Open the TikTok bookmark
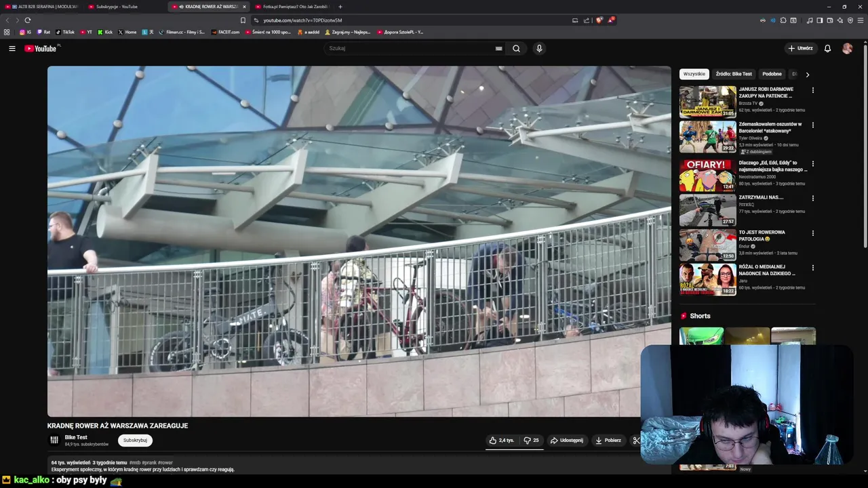Screen dimensions: 868x488 65,32
